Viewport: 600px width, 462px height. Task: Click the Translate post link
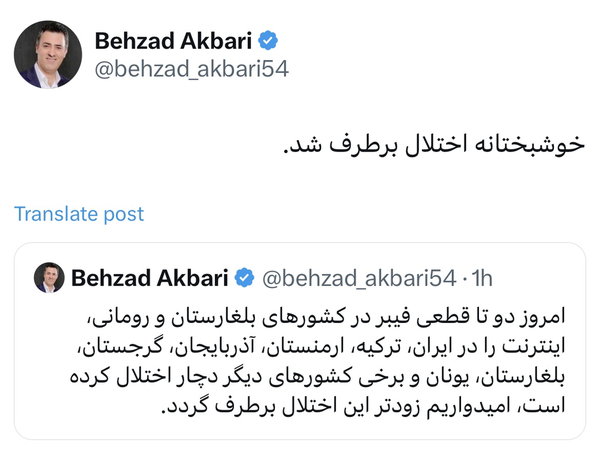79,214
